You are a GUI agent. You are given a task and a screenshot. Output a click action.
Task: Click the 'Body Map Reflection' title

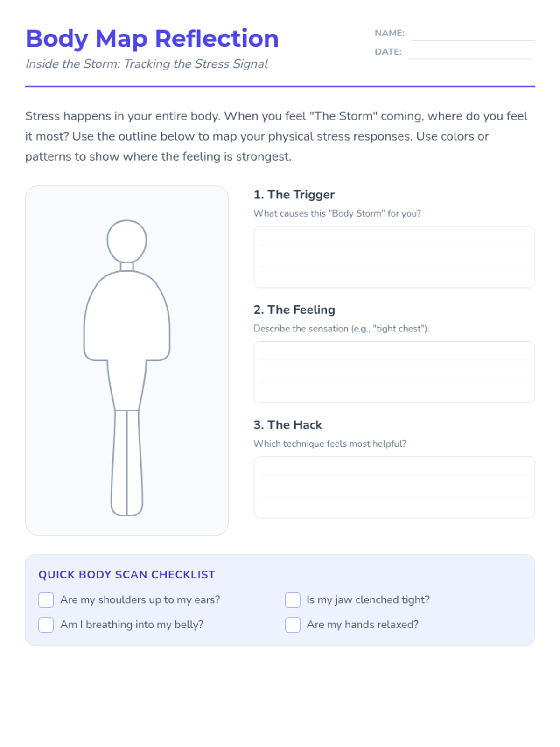click(x=152, y=39)
